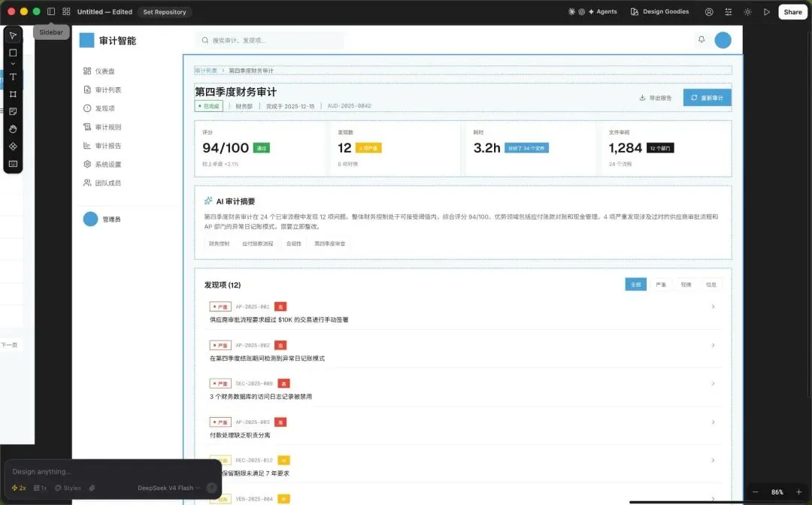Click the 重新审计 blue button

tap(707, 98)
